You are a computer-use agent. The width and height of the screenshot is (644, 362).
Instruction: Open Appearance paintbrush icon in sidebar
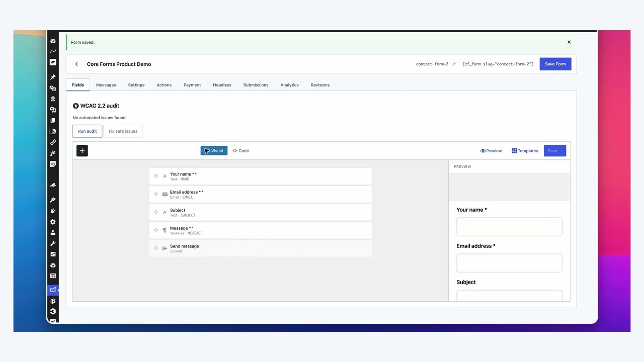point(53,200)
